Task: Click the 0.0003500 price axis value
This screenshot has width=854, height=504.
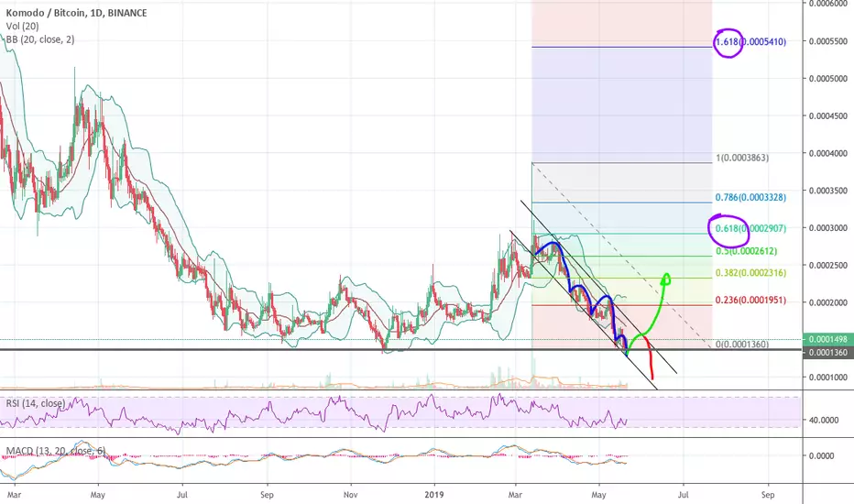Action: 828,191
